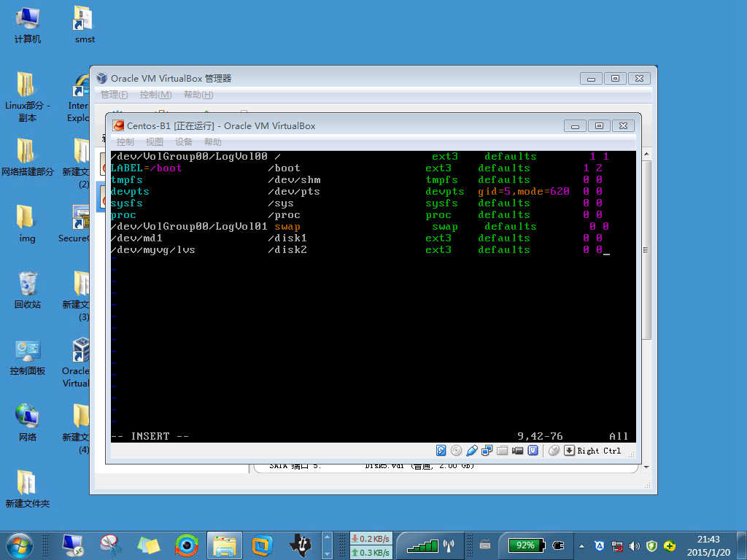
Task: Click the Texas Instruments taskbar icon
Action: (x=300, y=545)
